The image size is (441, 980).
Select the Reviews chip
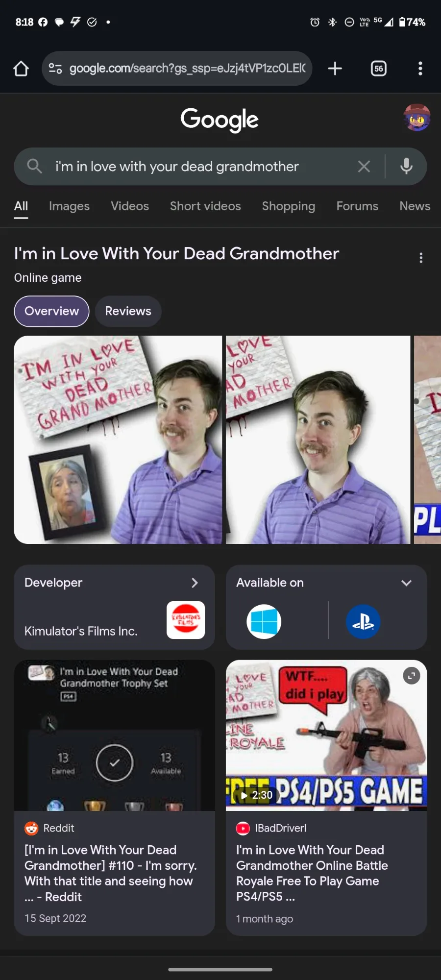pos(128,311)
